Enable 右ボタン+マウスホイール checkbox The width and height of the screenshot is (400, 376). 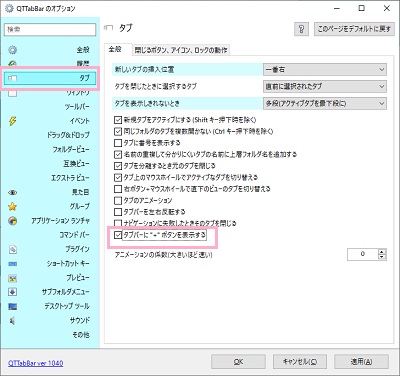118,189
